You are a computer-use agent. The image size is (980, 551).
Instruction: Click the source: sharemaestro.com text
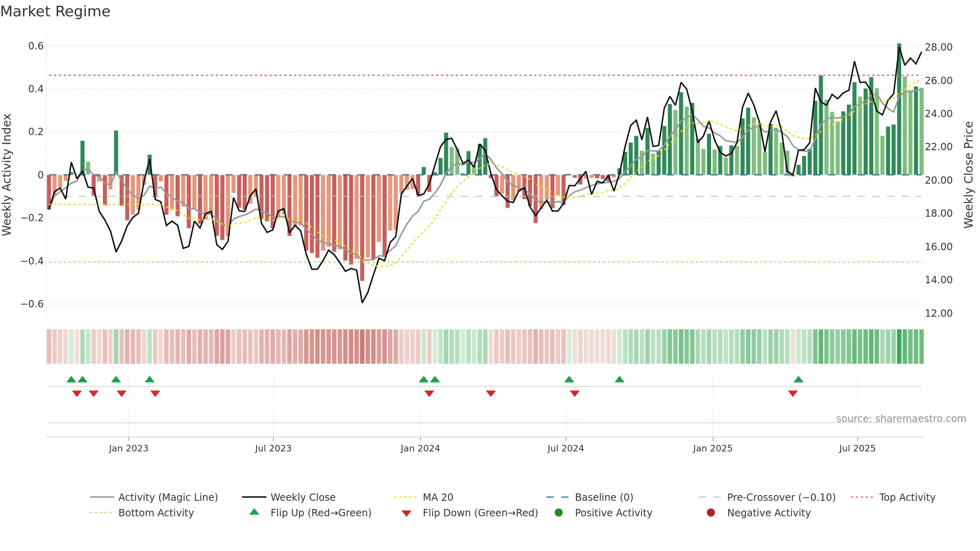pyautogui.click(x=901, y=418)
